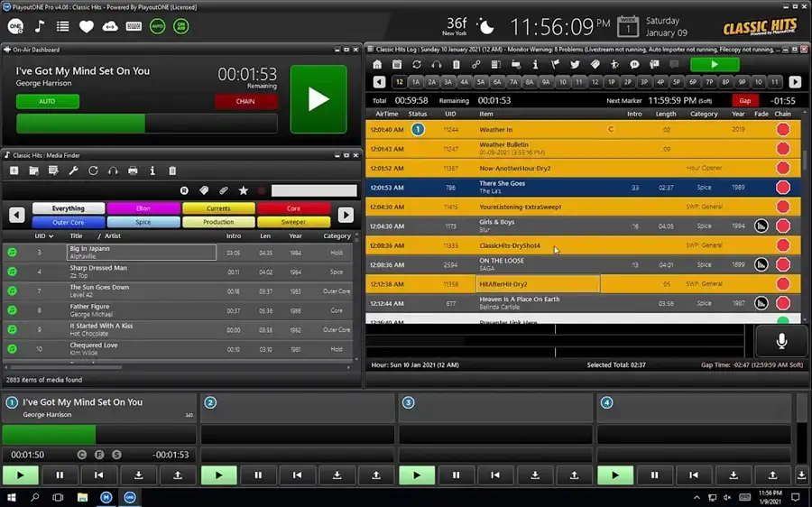The width and height of the screenshot is (812, 507).
Task: Select the 6A hour tab
Action: 497,82
